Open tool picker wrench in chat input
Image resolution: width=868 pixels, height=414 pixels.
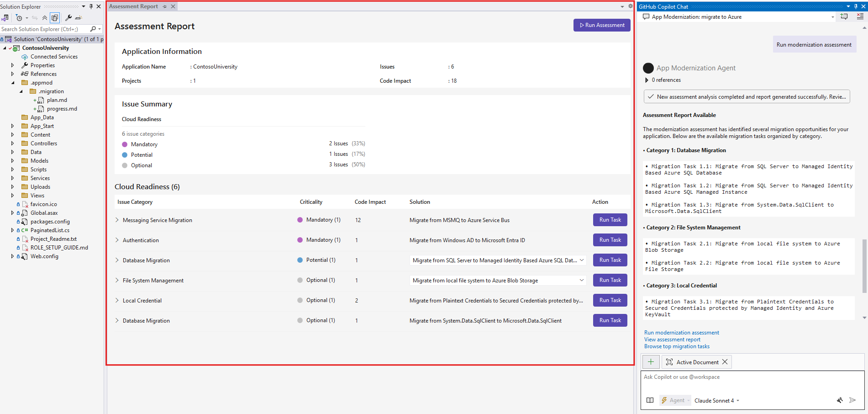click(x=840, y=400)
